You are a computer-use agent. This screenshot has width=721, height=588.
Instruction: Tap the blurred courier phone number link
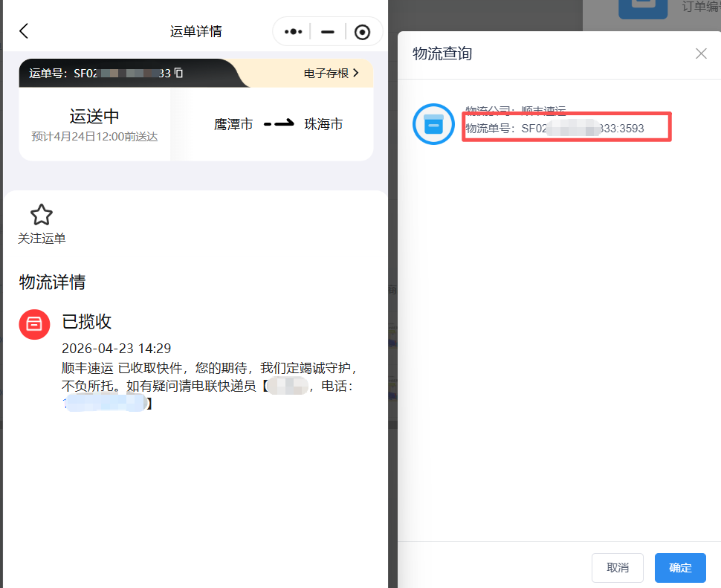click(x=105, y=403)
